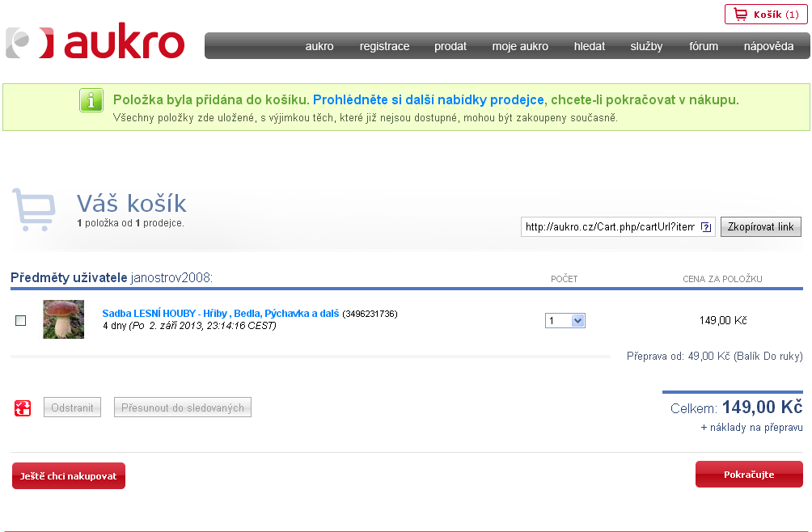
Task: Open the moje aukro menu item
Action: pos(520,46)
